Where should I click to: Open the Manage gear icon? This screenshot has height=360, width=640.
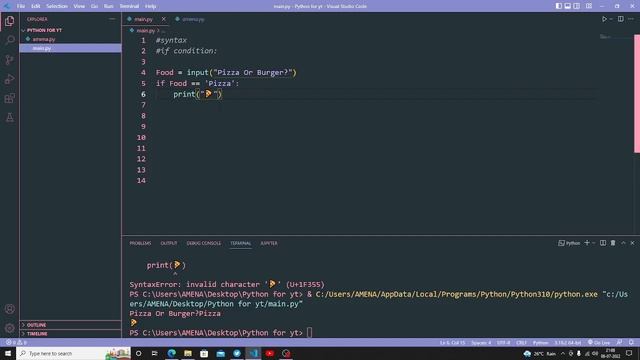9,328
